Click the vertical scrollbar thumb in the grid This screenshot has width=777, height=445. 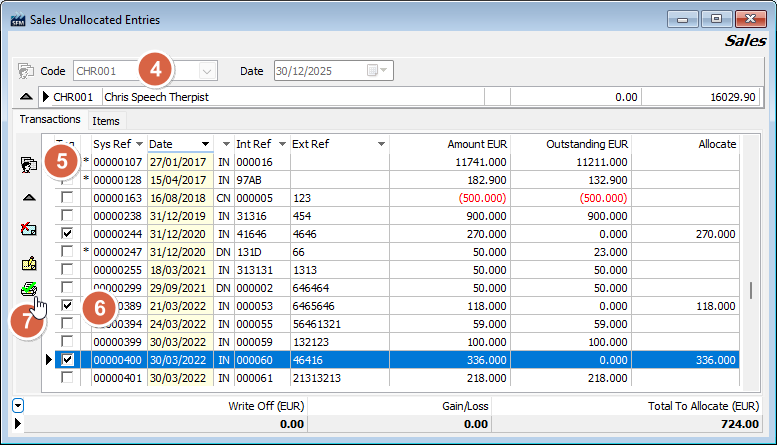(752, 290)
